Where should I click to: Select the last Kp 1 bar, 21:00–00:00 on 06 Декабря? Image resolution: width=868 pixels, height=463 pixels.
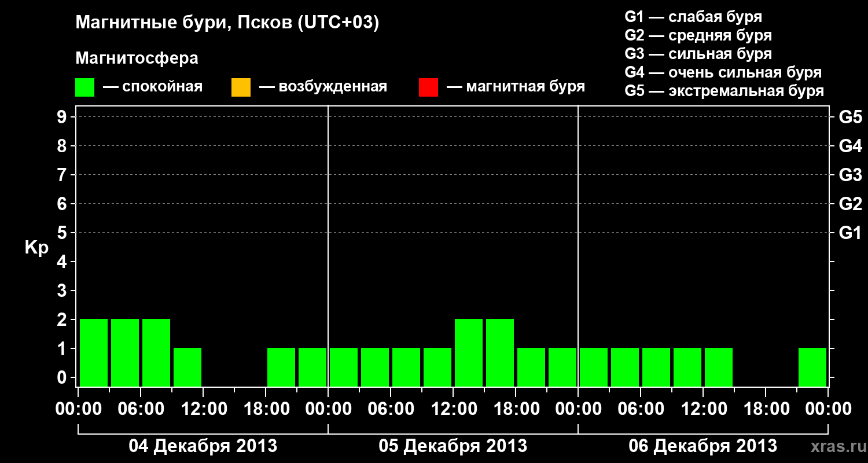(x=812, y=367)
